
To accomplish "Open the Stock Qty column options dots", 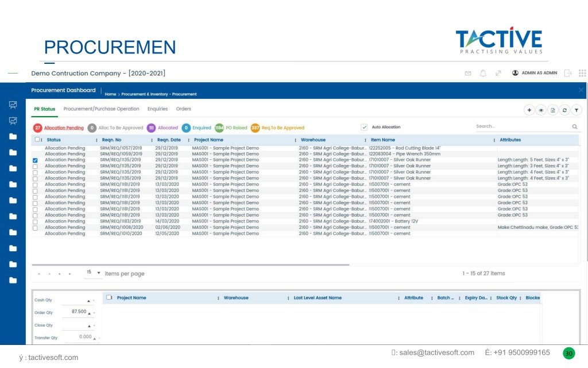I will pyautogui.click(x=520, y=298).
